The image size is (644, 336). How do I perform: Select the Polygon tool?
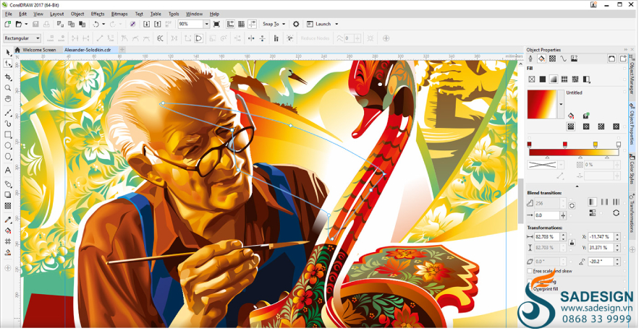click(x=8, y=157)
